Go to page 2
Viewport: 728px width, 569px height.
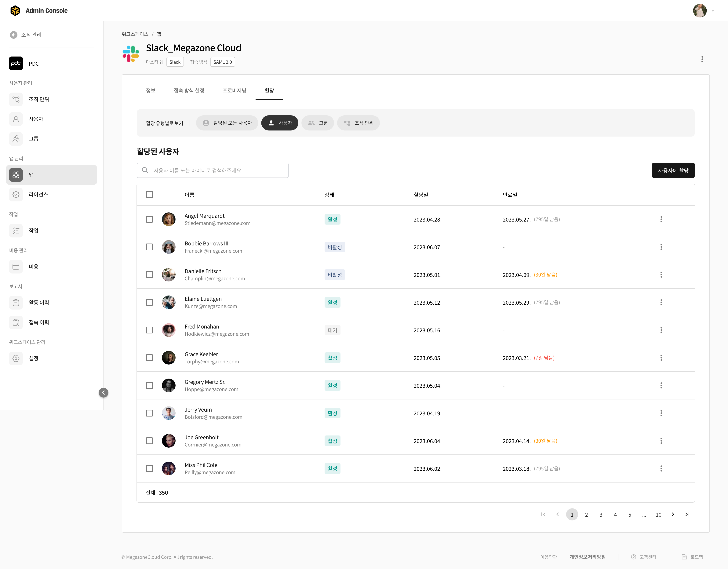586,515
